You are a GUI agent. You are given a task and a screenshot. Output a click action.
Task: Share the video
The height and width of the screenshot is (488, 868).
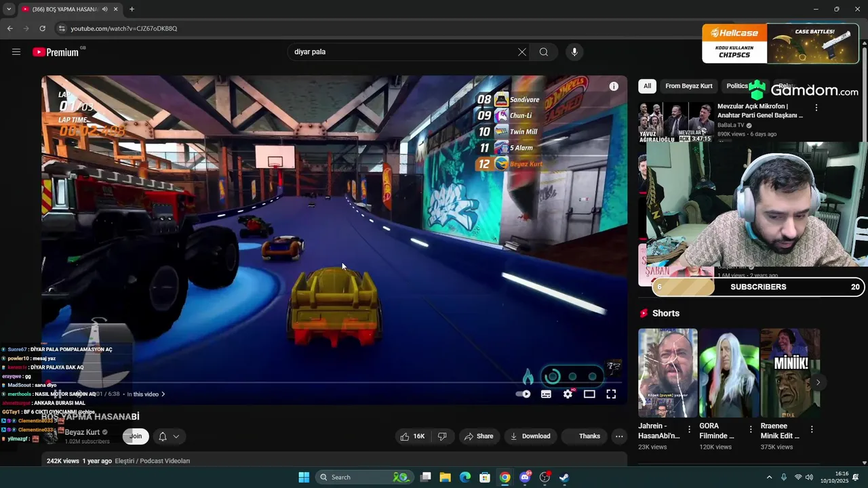point(479,436)
